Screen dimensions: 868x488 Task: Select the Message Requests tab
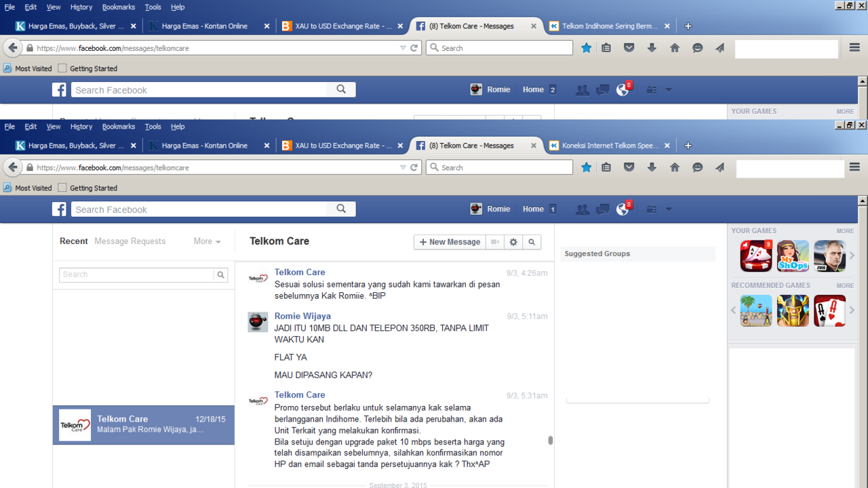point(130,241)
